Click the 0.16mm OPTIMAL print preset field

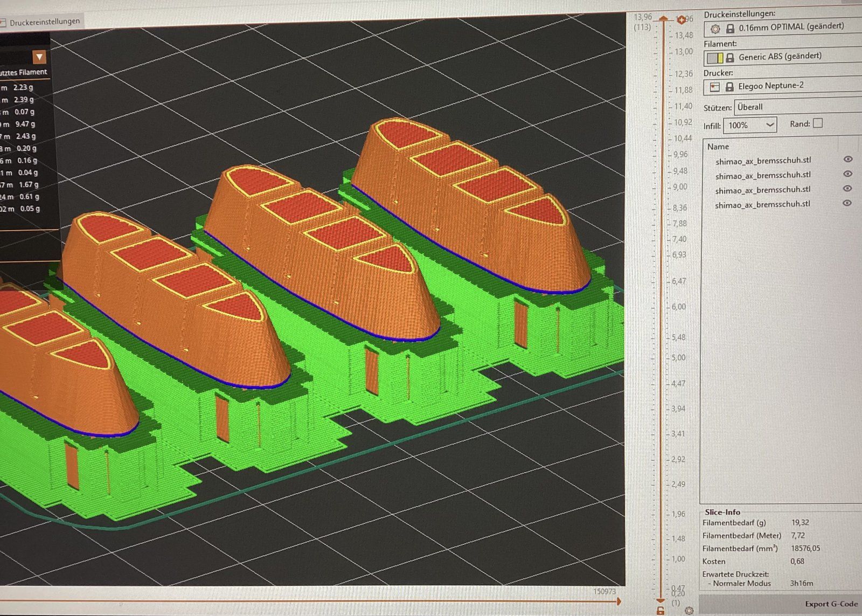coord(791,27)
